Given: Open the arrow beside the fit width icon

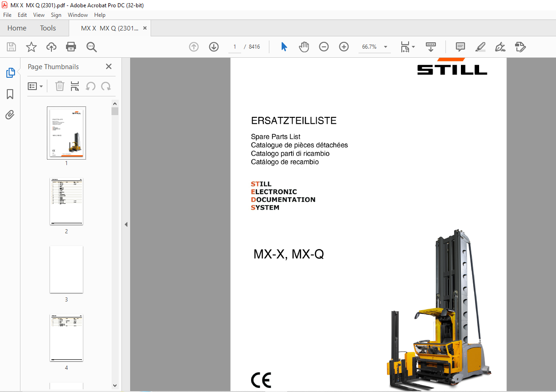Looking at the screenshot, I should [413, 47].
